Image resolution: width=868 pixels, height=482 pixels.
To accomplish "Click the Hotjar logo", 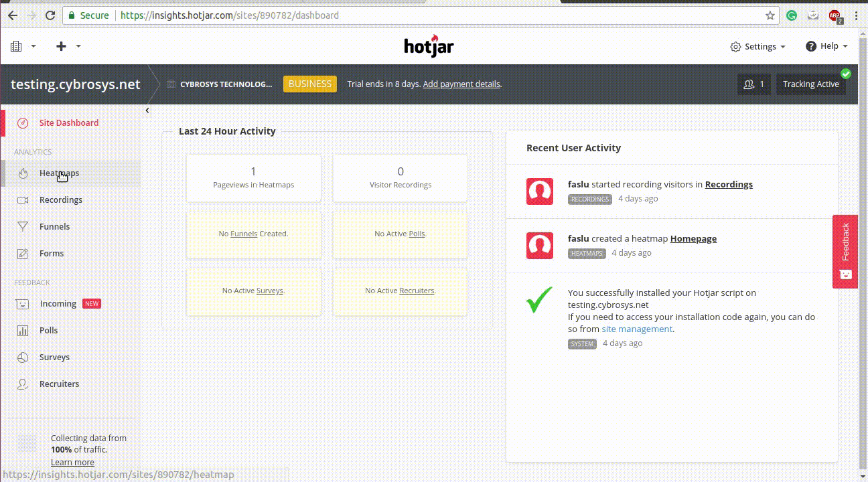I will [429, 46].
